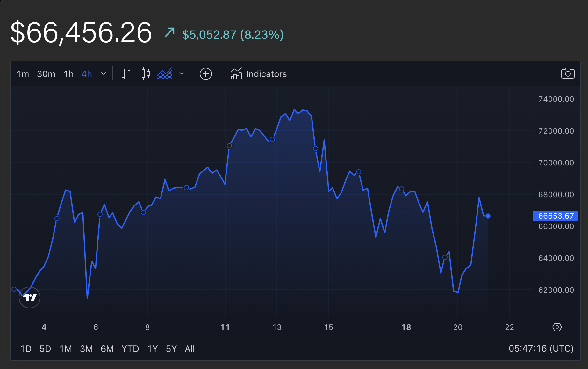Set date range to 1D
Image resolution: width=588 pixels, height=369 pixels.
(x=26, y=349)
